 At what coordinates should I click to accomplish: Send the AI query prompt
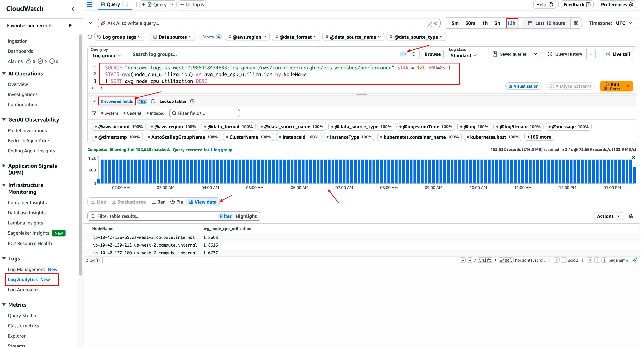click(435, 23)
